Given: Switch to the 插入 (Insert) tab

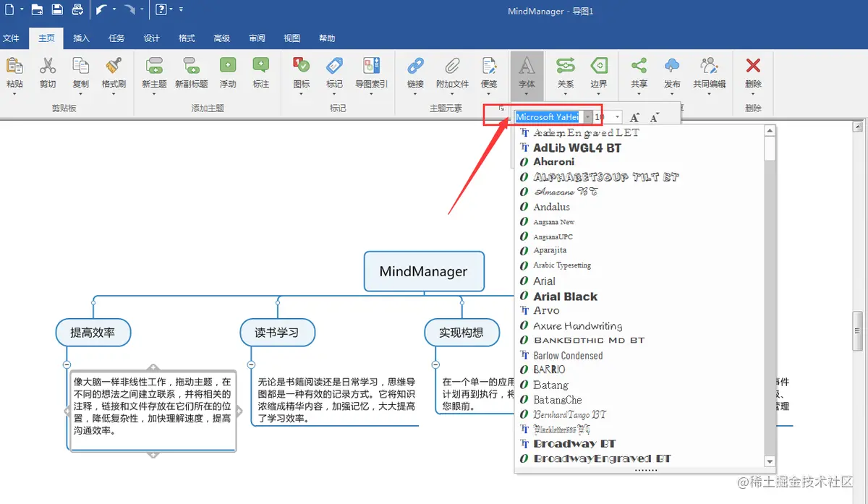Looking at the screenshot, I should 82,38.
